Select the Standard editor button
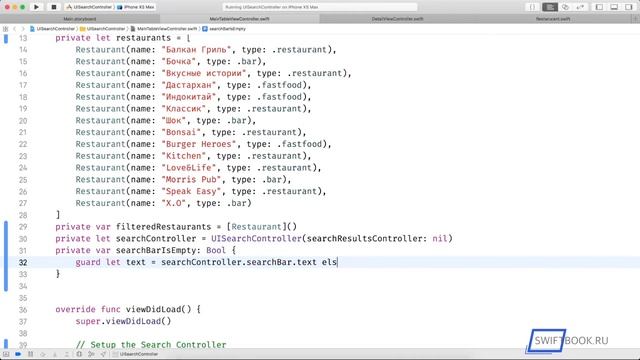640x360 pixels. coord(550,7)
